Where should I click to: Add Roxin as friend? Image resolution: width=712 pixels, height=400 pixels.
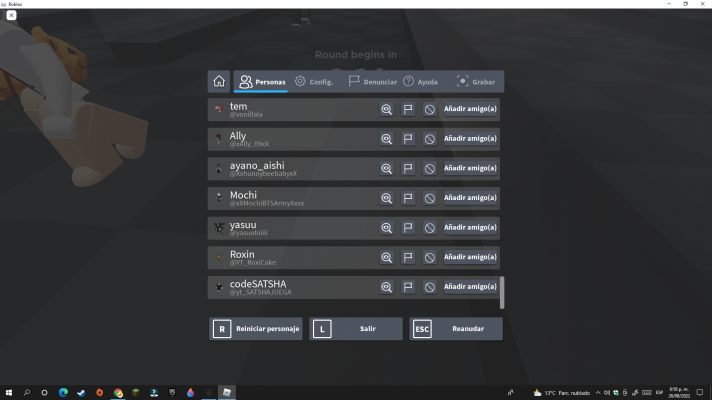(x=470, y=257)
